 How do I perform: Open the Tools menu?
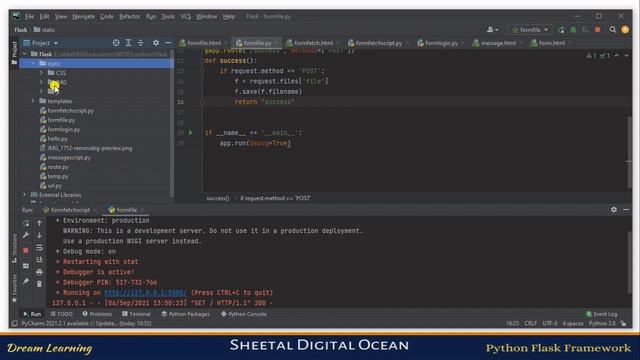[x=168, y=17]
